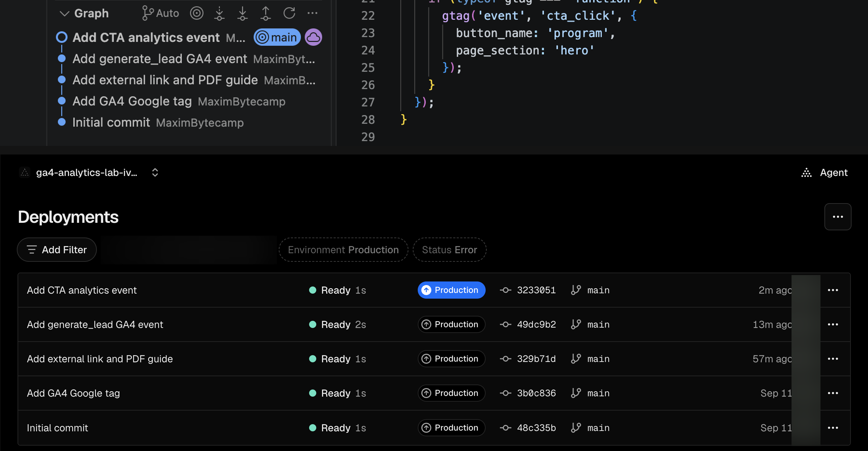The image size is (868, 451).
Task: Open 'Add generate_lead GA4 event' deployment row
Action: pyautogui.click(x=434, y=324)
